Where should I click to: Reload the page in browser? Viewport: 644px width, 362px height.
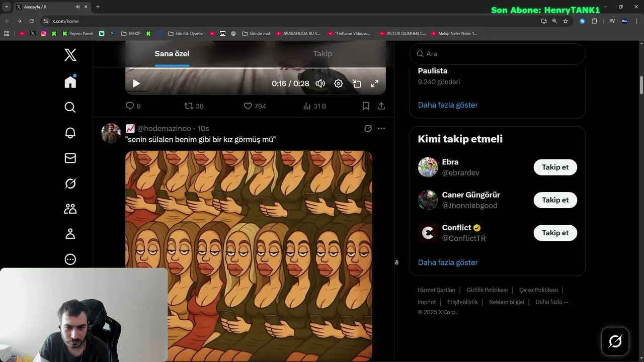[x=31, y=21]
